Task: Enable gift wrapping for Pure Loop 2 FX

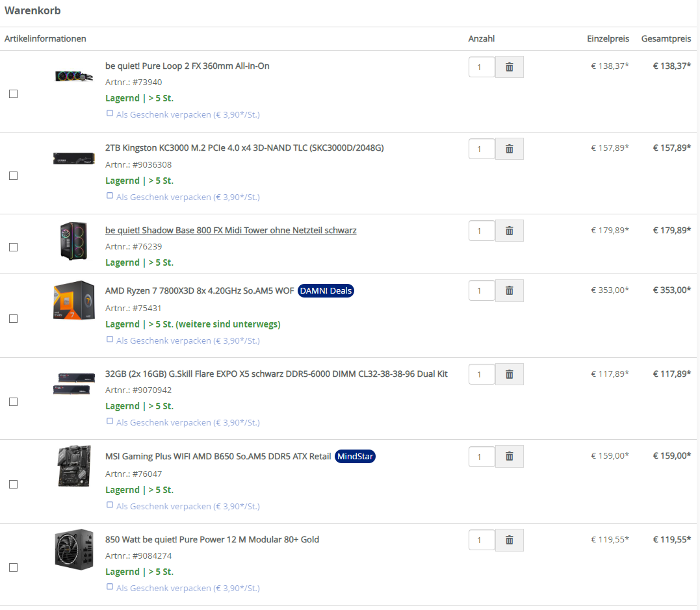Action: click(x=110, y=113)
